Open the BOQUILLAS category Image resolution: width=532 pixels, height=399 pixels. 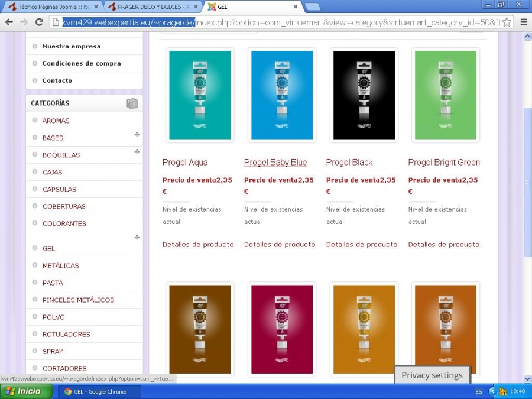tap(61, 155)
